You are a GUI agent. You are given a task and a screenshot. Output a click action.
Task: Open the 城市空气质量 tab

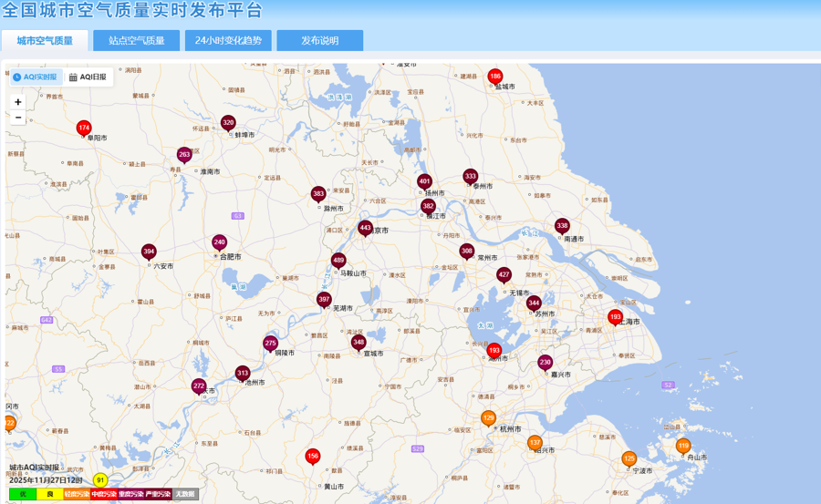tap(45, 41)
